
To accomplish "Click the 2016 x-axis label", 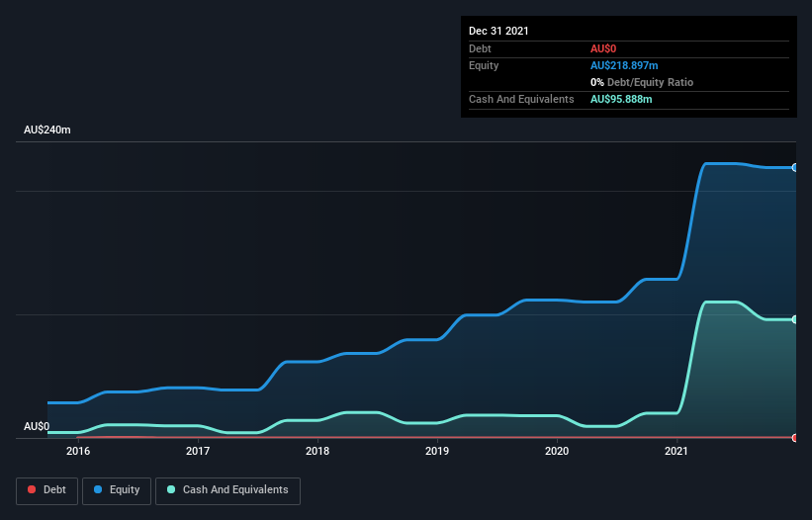I will coord(78,451).
